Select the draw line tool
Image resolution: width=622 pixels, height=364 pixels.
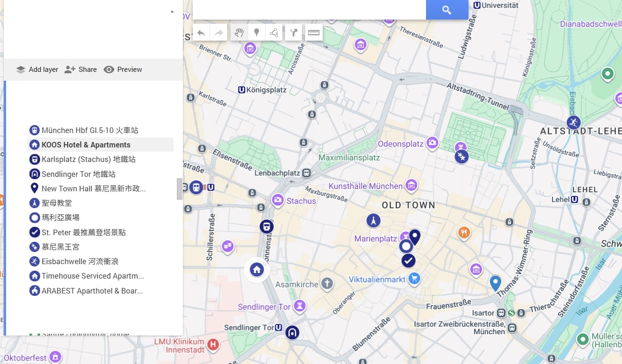tap(274, 33)
